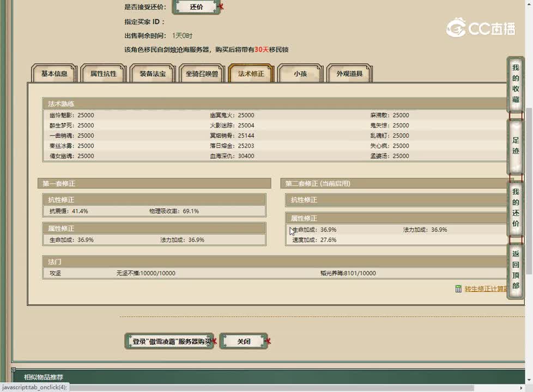Switch to the 基本信息 tab
The height and width of the screenshot is (392, 533).
click(54, 73)
